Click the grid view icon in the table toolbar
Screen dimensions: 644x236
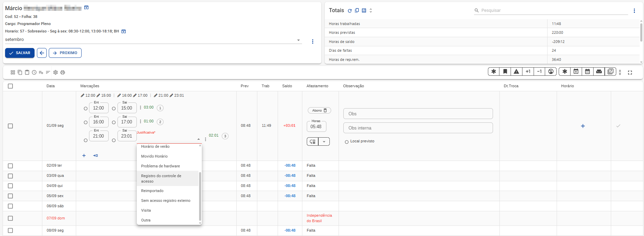[x=13, y=72]
